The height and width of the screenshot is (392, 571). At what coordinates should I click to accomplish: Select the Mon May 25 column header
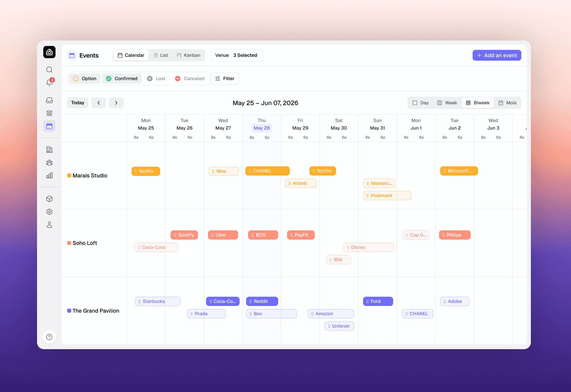coord(146,124)
